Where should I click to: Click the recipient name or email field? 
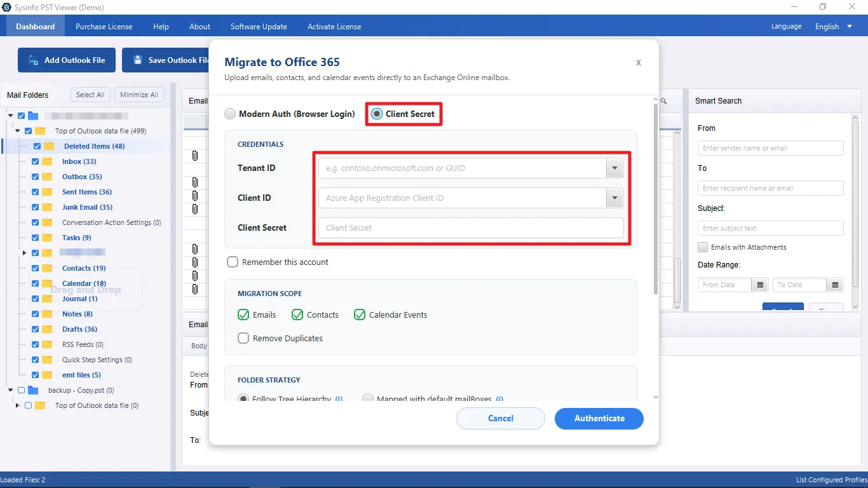pos(771,188)
